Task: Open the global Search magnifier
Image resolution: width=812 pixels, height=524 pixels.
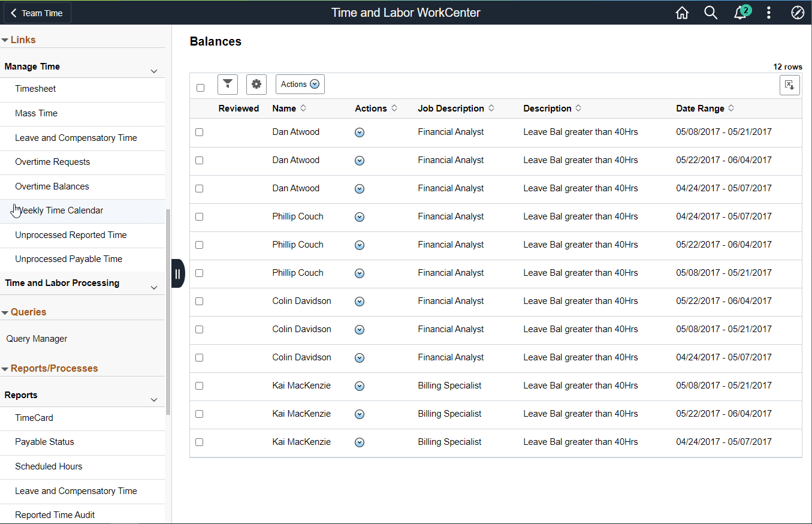Action: [711, 13]
